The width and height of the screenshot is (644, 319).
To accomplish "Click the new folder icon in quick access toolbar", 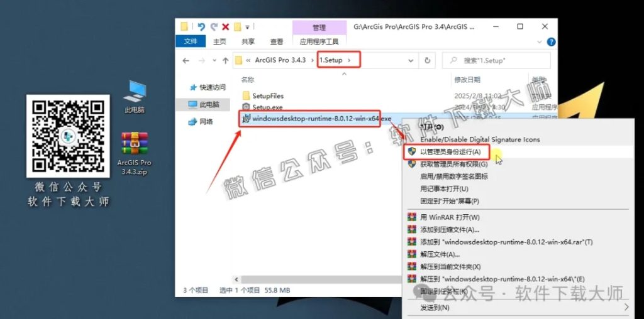I will click(x=237, y=26).
